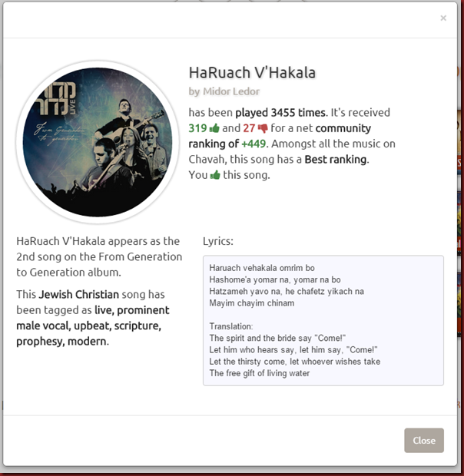
Task: Click the circular album cover image
Action: pyautogui.click(x=98, y=142)
